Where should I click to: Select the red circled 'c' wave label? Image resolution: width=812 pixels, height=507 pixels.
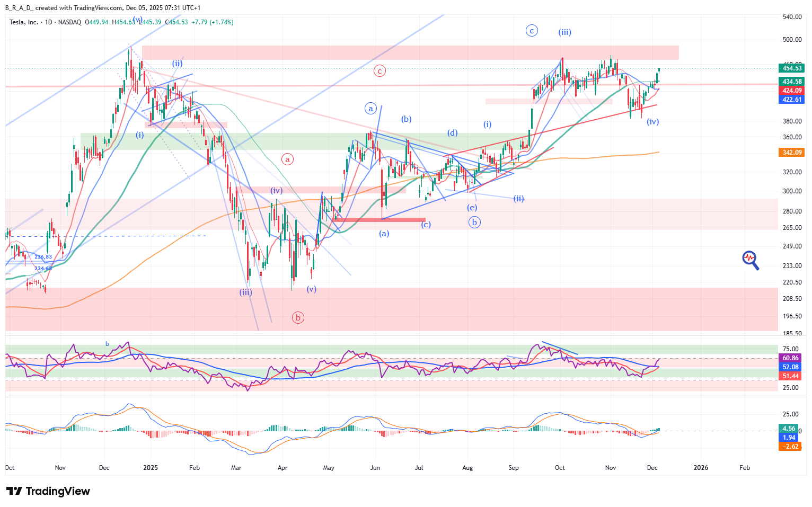[379, 71]
